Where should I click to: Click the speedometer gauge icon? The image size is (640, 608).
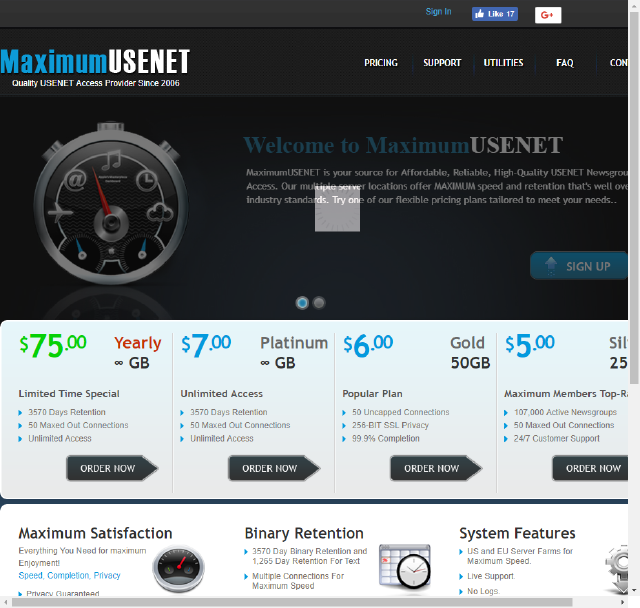click(178, 569)
